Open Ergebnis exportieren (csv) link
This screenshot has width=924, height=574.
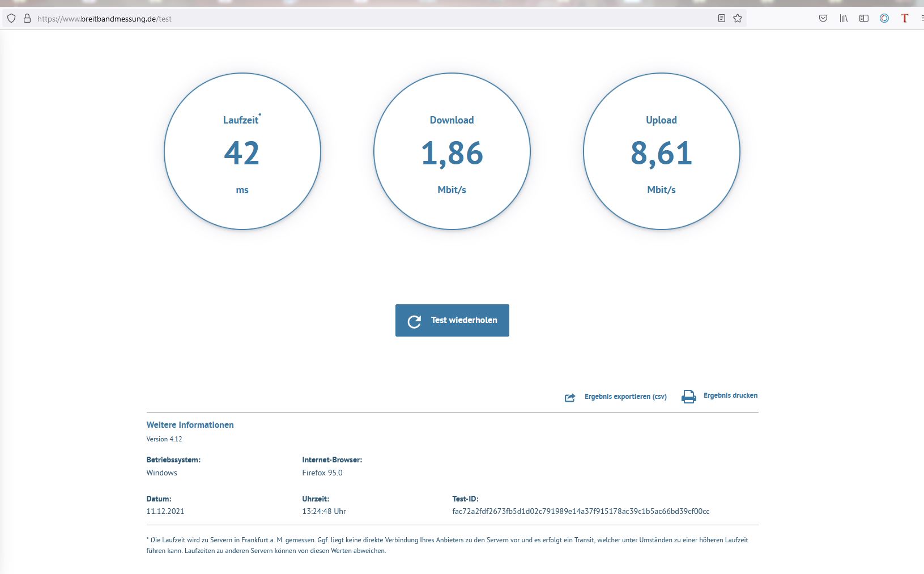pos(625,397)
